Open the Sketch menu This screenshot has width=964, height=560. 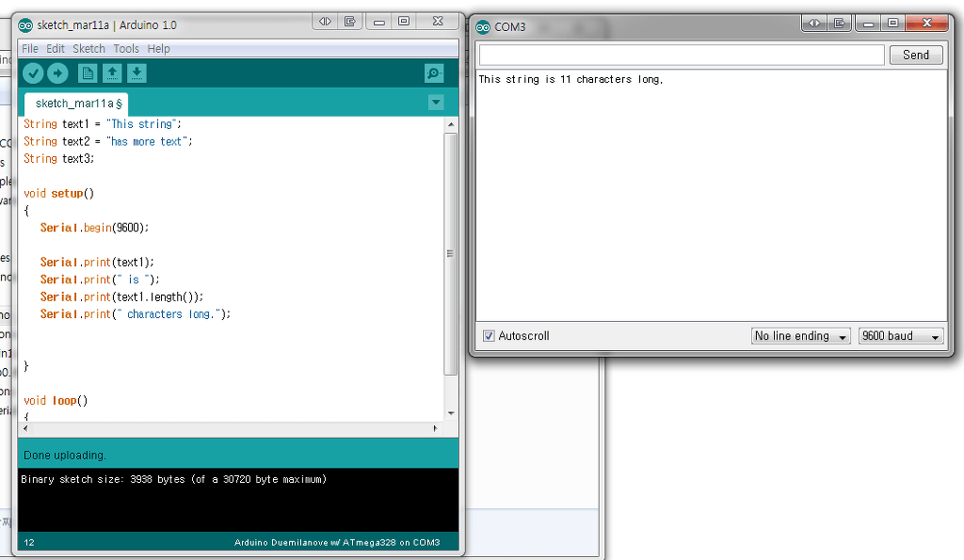[88, 49]
